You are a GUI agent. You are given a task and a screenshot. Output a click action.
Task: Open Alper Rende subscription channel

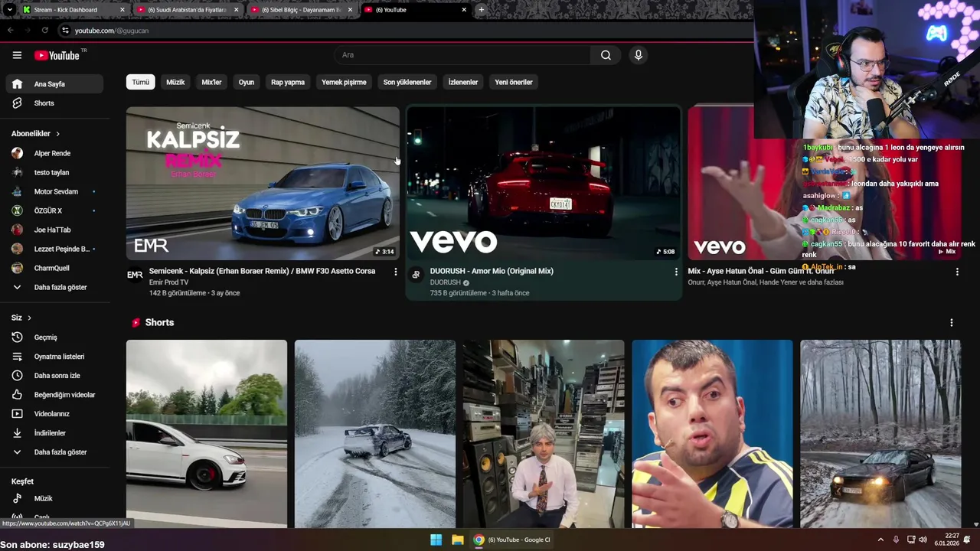point(54,154)
